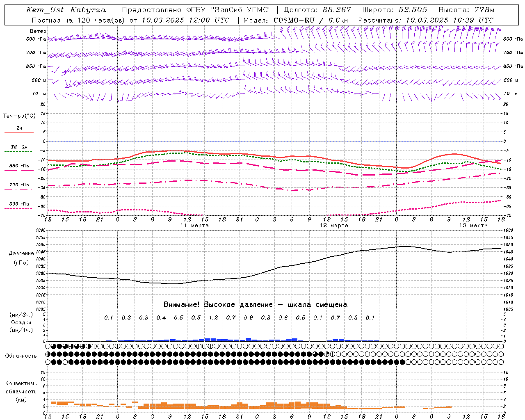Click the (км) unit under convective облачность

[x=21, y=399]
